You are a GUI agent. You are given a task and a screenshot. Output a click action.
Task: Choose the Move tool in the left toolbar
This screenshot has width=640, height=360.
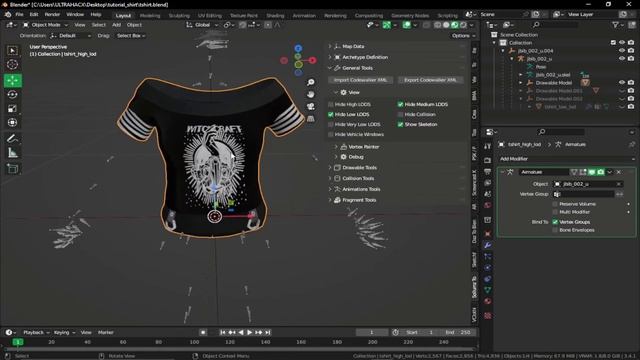click(13, 80)
